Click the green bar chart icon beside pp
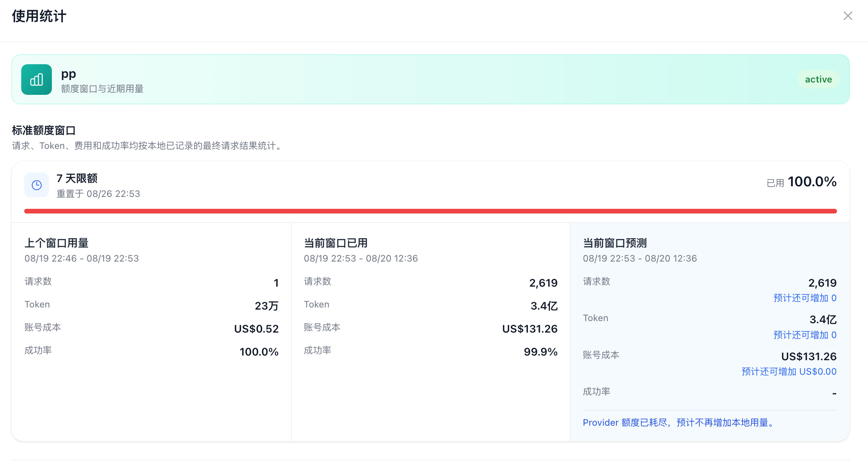This screenshot has width=868, height=461. click(x=37, y=80)
